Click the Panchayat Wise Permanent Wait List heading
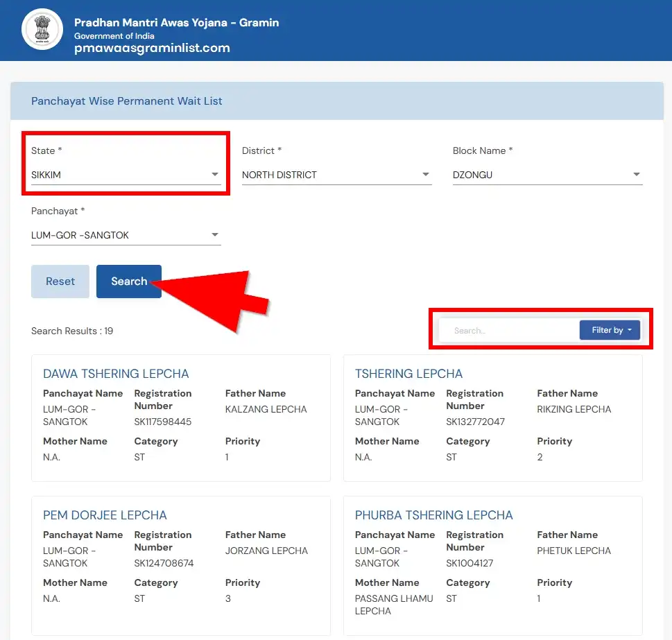 (126, 101)
